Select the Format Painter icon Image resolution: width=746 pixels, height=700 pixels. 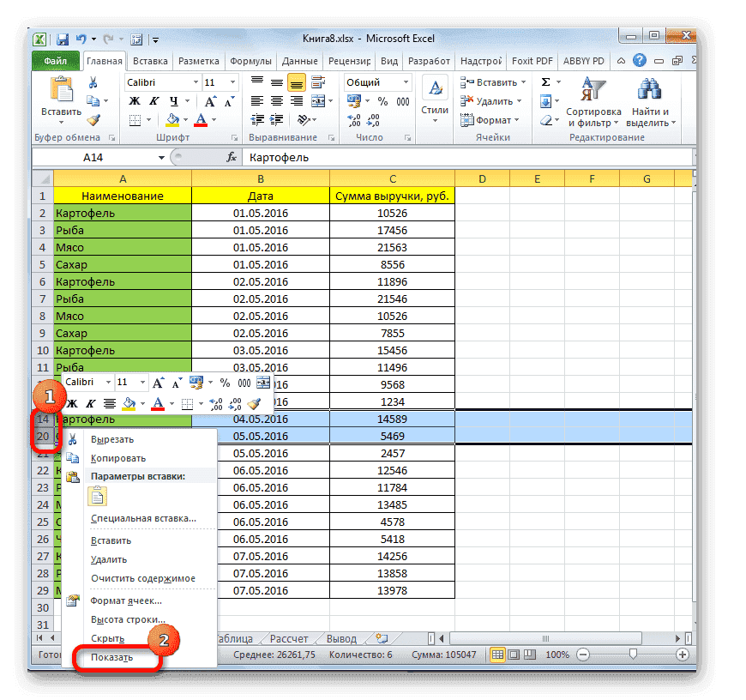(92, 118)
